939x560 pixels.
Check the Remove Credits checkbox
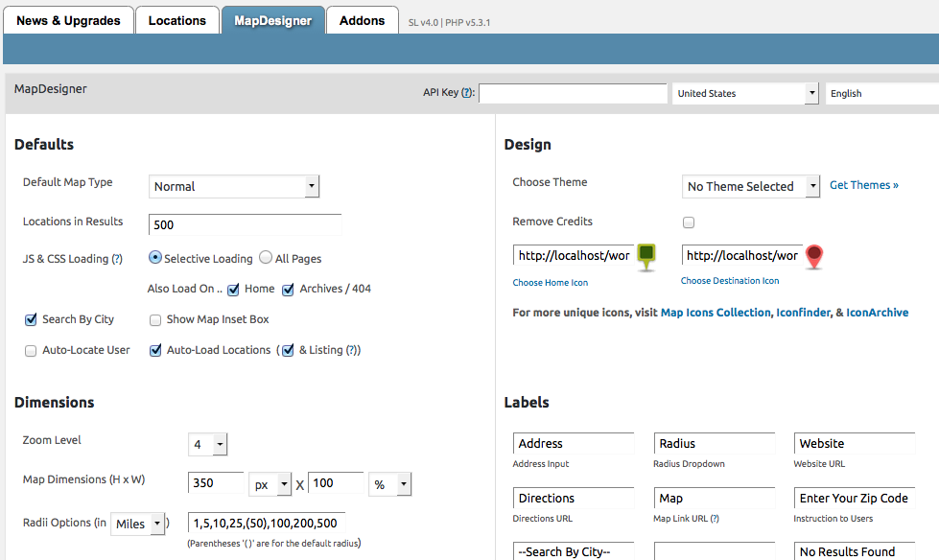689,222
